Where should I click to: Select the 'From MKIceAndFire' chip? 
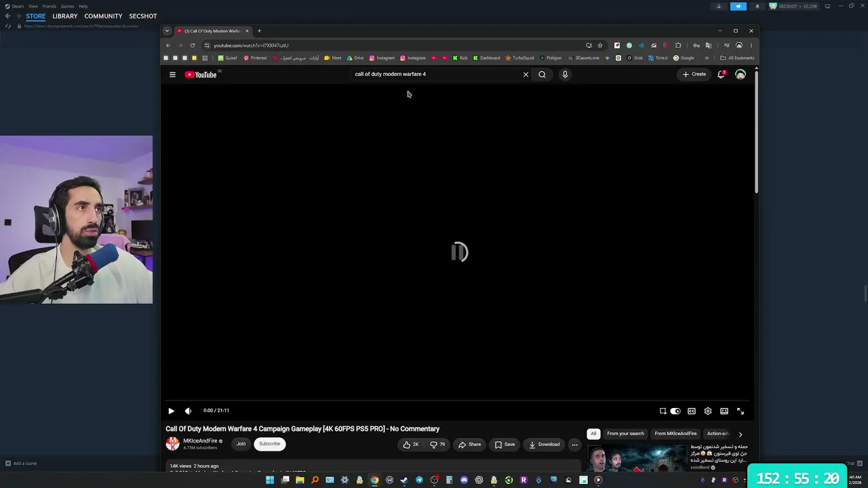pos(675,434)
